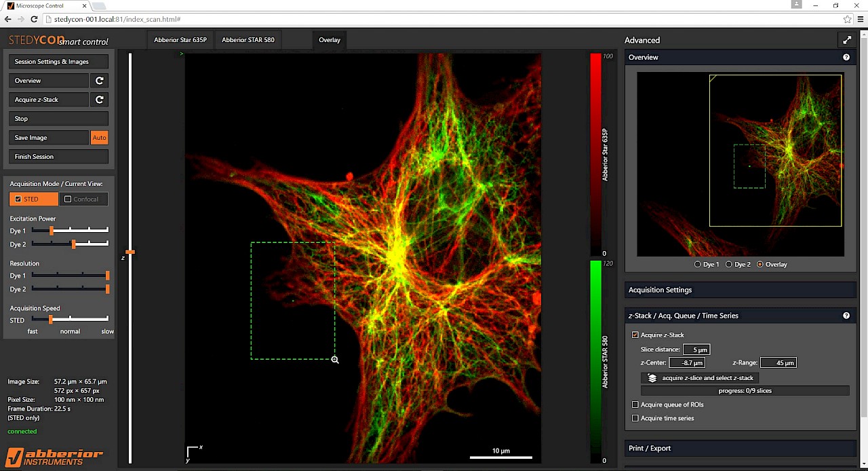Image resolution: width=868 pixels, height=471 pixels.
Task: Click 'Frame Duration: 22.5 s' text
Action: 39,409
